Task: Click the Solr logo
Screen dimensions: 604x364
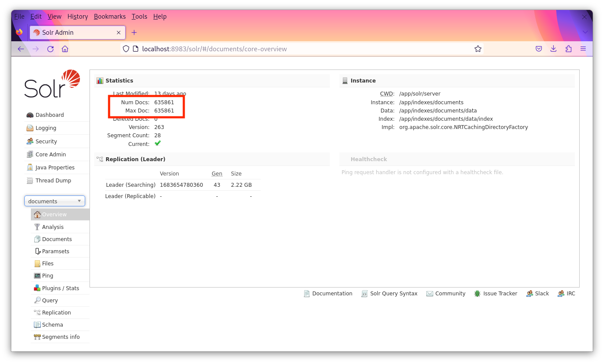Action: coord(52,83)
